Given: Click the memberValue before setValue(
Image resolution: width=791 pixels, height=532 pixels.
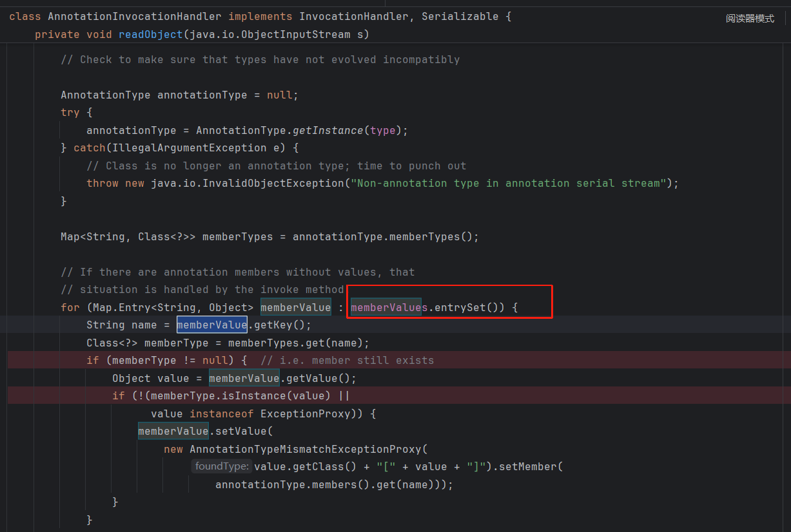Looking at the screenshot, I should pos(173,431).
